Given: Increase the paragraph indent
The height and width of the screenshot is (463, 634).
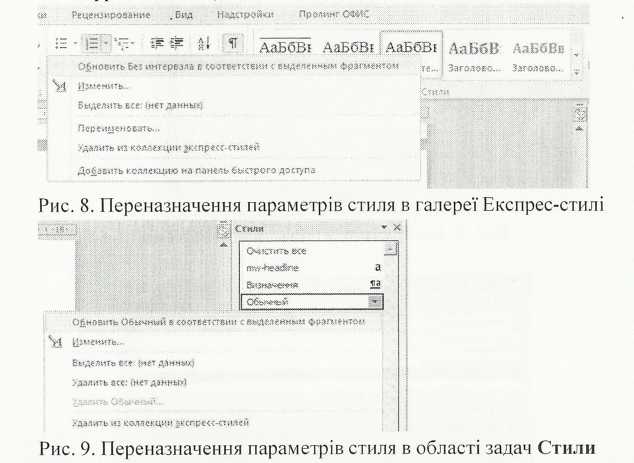Looking at the screenshot, I should point(177,43).
